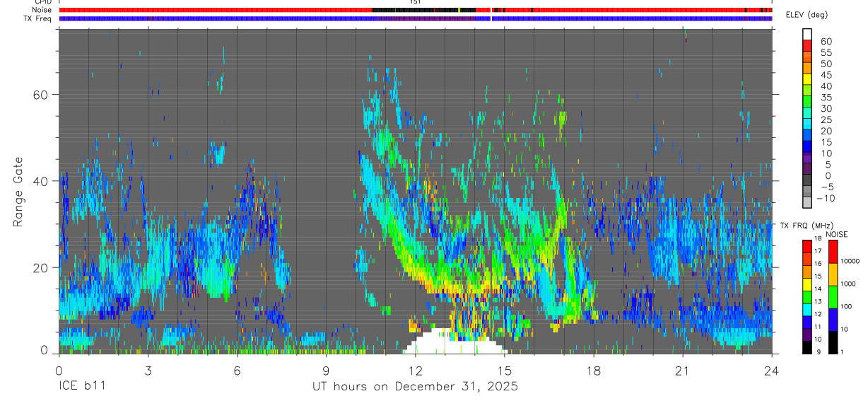Screen dimensions: 868x401
Task: Click the 20 tick on Range Gate axis
Action: 40,268
